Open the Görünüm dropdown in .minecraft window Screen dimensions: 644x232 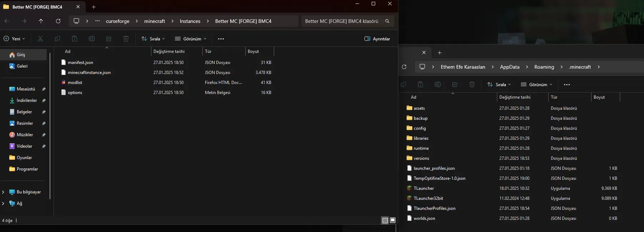point(537,84)
